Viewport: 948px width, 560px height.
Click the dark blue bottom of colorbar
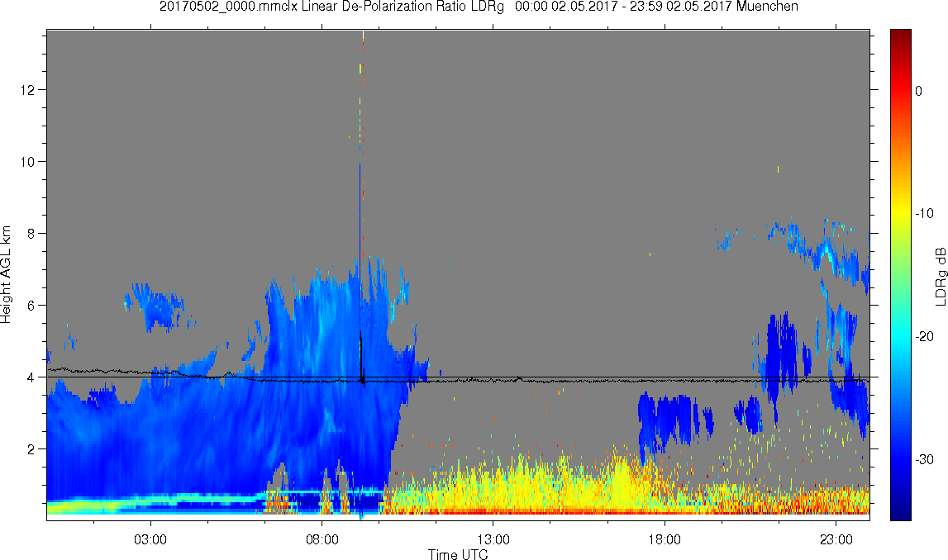(x=900, y=510)
